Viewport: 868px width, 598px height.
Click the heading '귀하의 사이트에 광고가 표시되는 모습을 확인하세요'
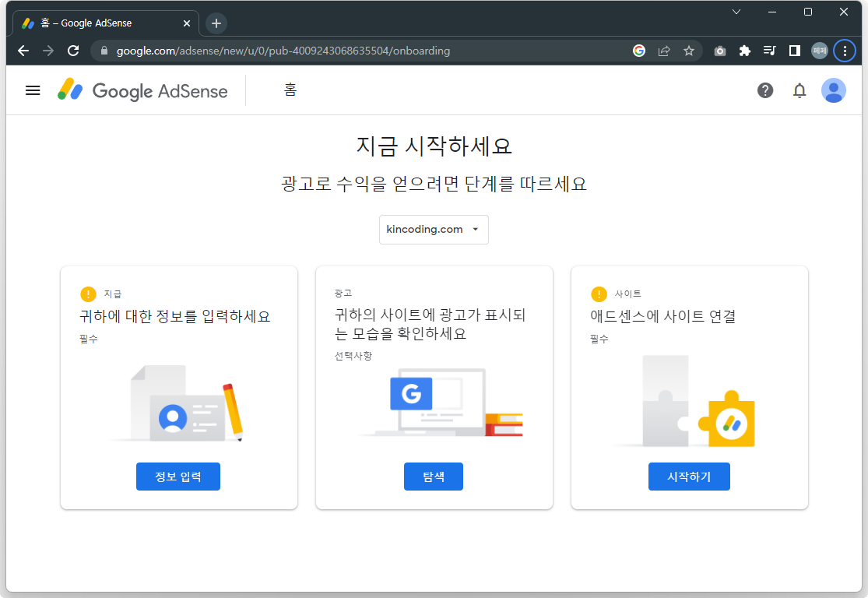point(430,324)
